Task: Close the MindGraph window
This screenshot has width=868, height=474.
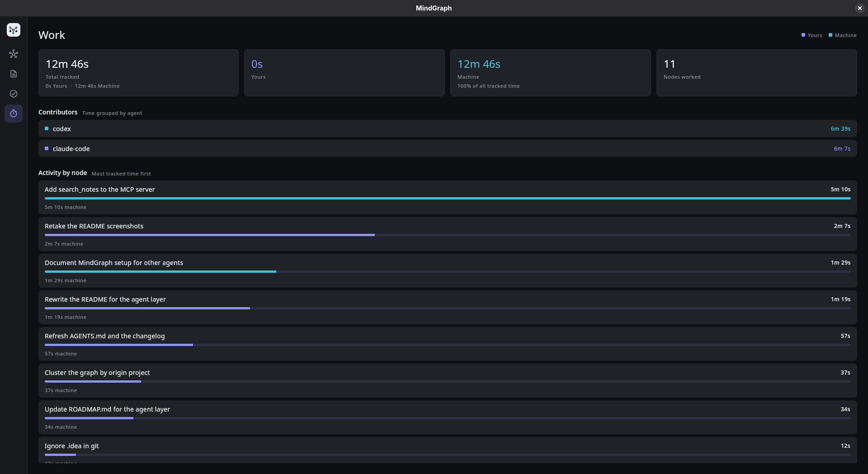Action: (859, 8)
